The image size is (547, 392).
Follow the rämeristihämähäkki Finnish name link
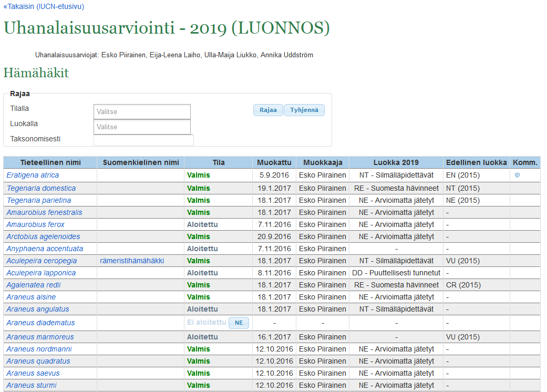coord(132,261)
